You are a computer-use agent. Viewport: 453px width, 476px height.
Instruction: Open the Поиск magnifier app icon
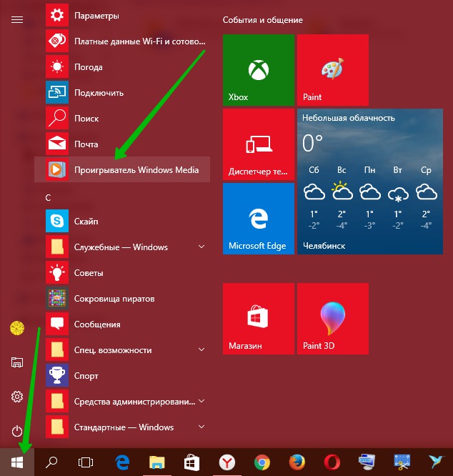(x=57, y=118)
